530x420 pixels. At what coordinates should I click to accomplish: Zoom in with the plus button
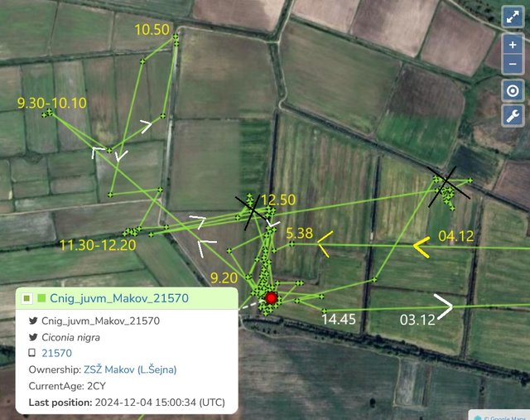(x=513, y=44)
